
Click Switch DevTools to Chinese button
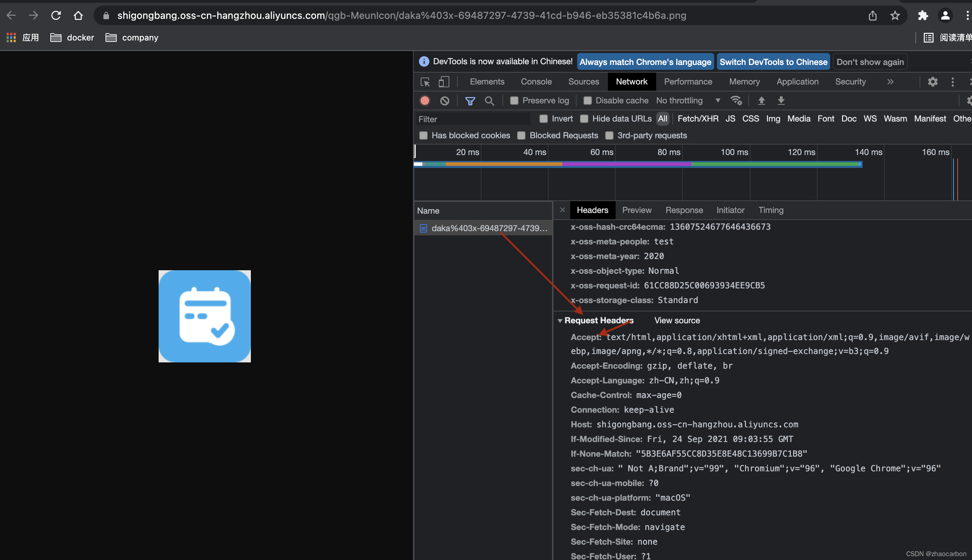tap(773, 62)
